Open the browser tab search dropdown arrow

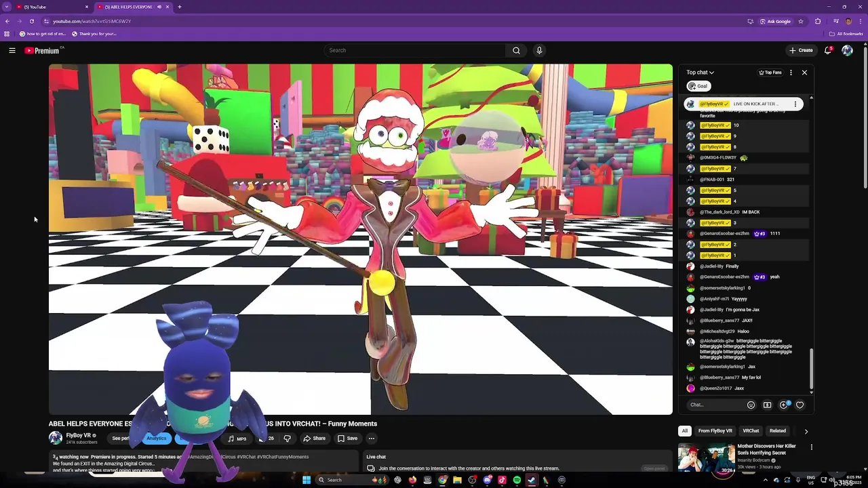click(7, 7)
